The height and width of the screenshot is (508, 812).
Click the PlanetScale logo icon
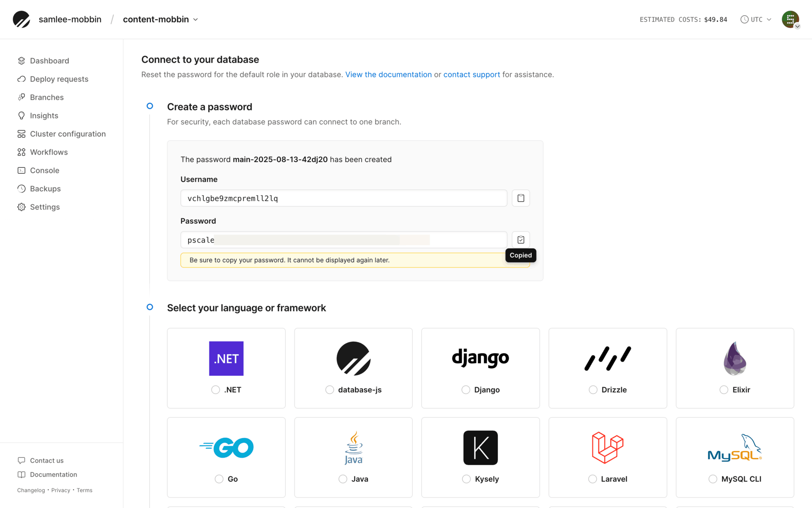tap(21, 19)
